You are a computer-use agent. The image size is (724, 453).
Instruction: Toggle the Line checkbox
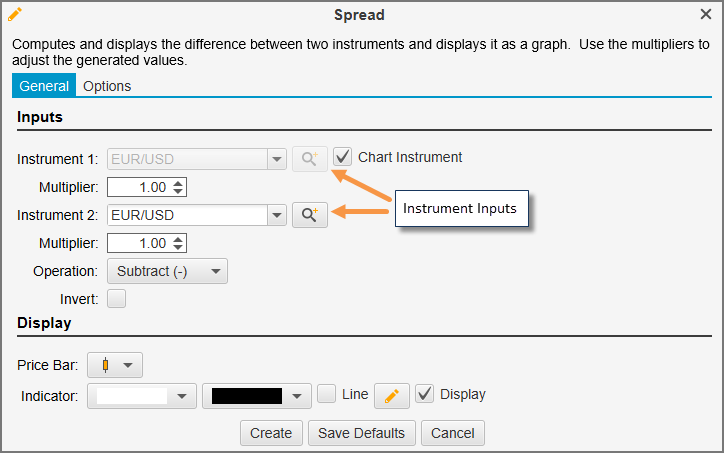click(326, 394)
